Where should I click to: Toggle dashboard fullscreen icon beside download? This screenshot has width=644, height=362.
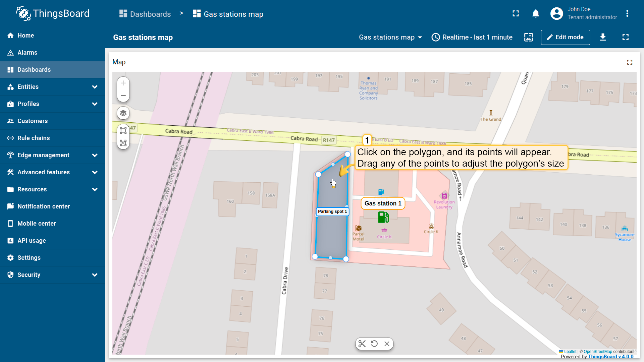tap(625, 37)
